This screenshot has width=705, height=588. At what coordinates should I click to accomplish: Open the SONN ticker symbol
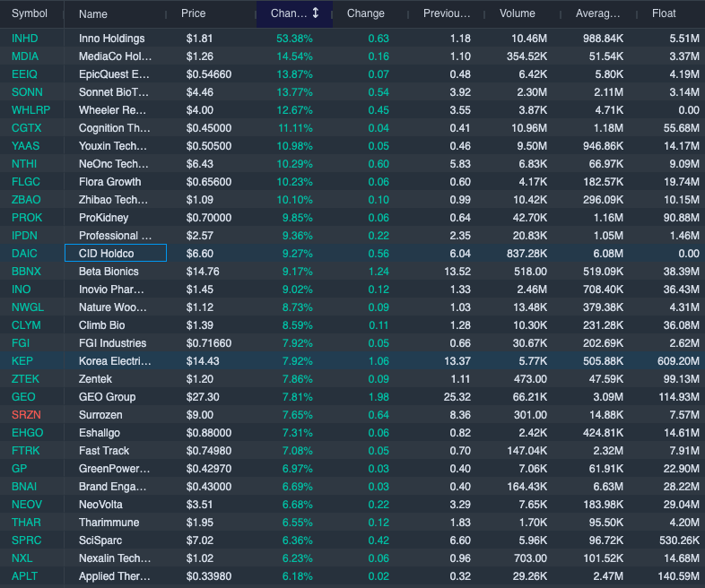[x=27, y=92]
